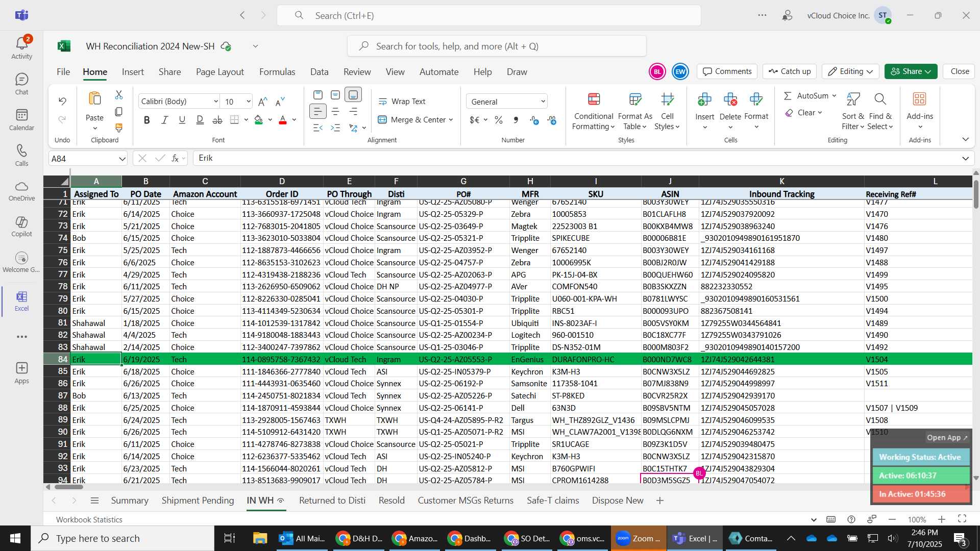The image size is (980, 551).
Task: Collapse the ribbon with the chevron
Action: click(965, 139)
